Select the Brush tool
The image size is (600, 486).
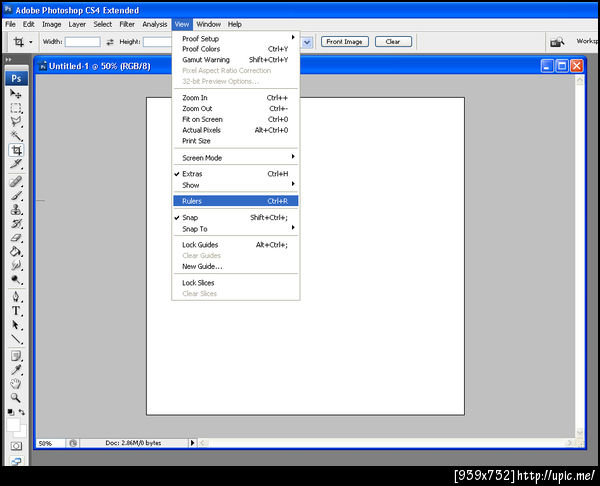16,196
